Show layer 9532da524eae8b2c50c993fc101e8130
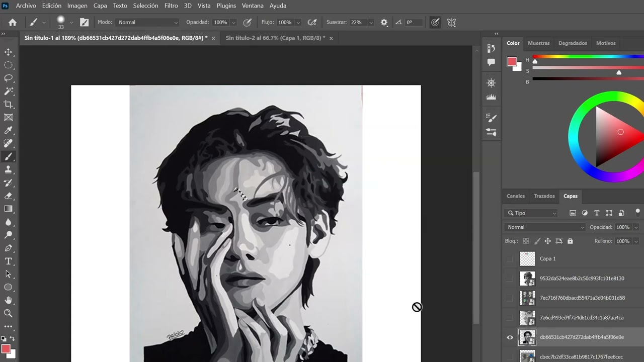Viewport: 644px width, 362px height. 510,278
